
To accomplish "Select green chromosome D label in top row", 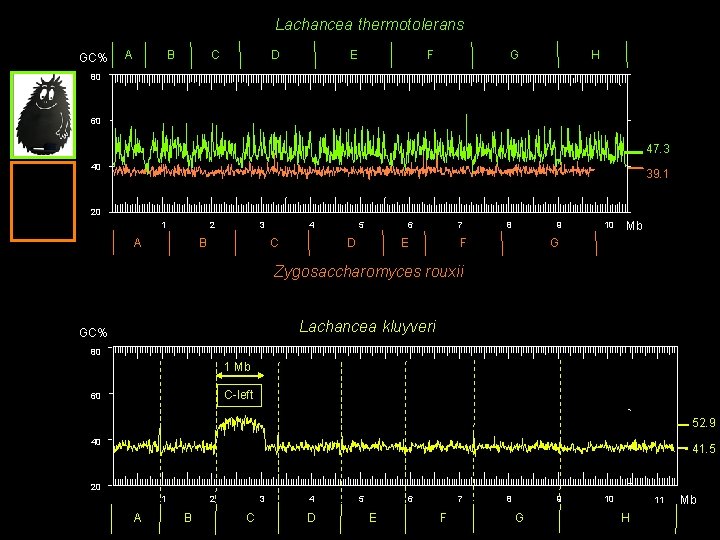I will [275, 55].
